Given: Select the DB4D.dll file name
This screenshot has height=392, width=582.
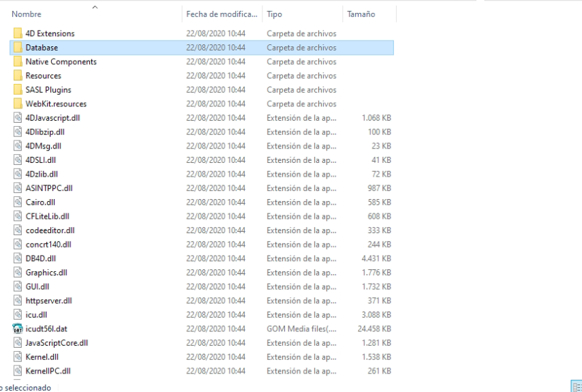Looking at the screenshot, I should pyautogui.click(x=41, y=258).
